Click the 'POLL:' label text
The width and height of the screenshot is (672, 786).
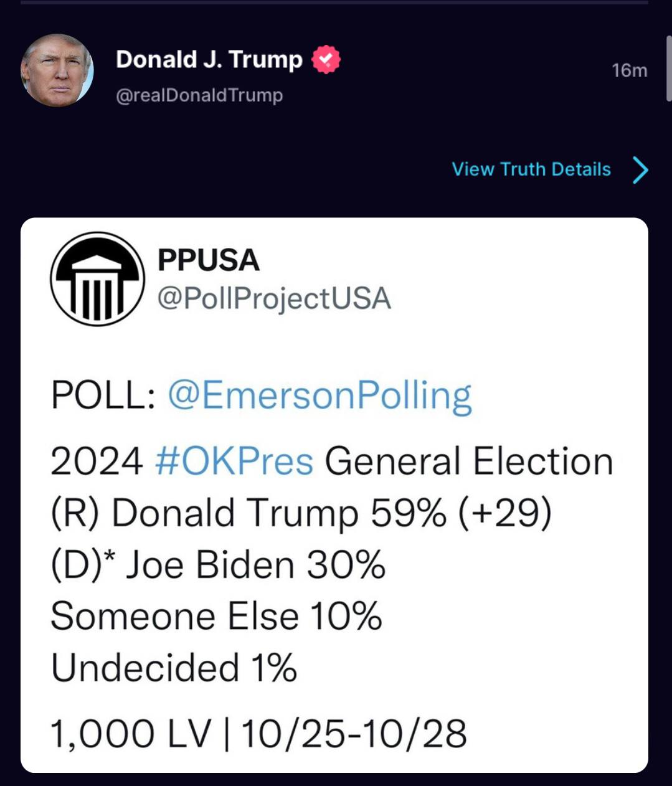pos(103,395)
